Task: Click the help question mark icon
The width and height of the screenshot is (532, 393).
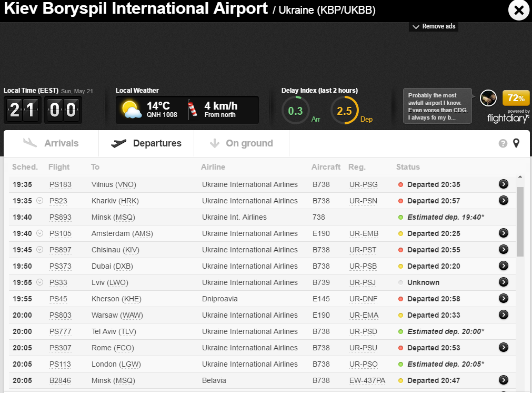Action: click(x=503, y=143)
